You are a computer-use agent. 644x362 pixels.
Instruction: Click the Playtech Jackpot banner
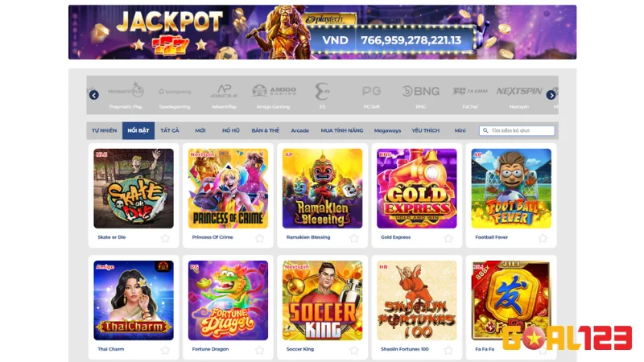click(323, 32)
